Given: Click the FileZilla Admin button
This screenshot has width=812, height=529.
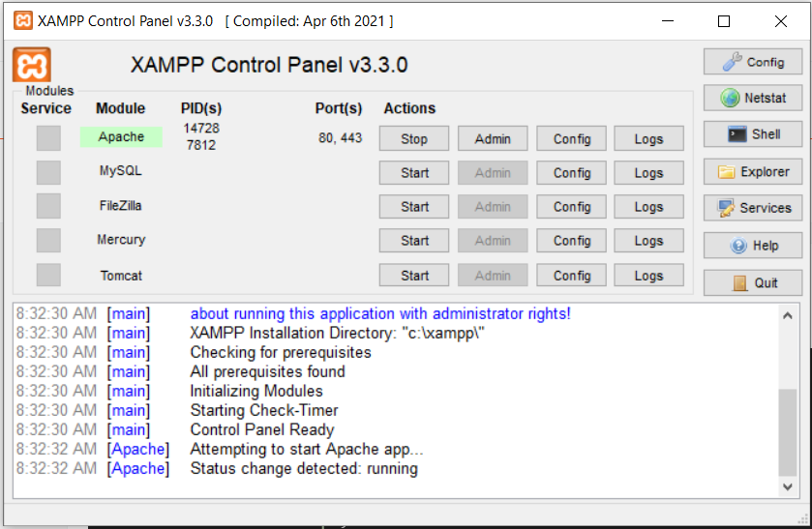Looking at the screenshot, I should click(x=493, y=207).
